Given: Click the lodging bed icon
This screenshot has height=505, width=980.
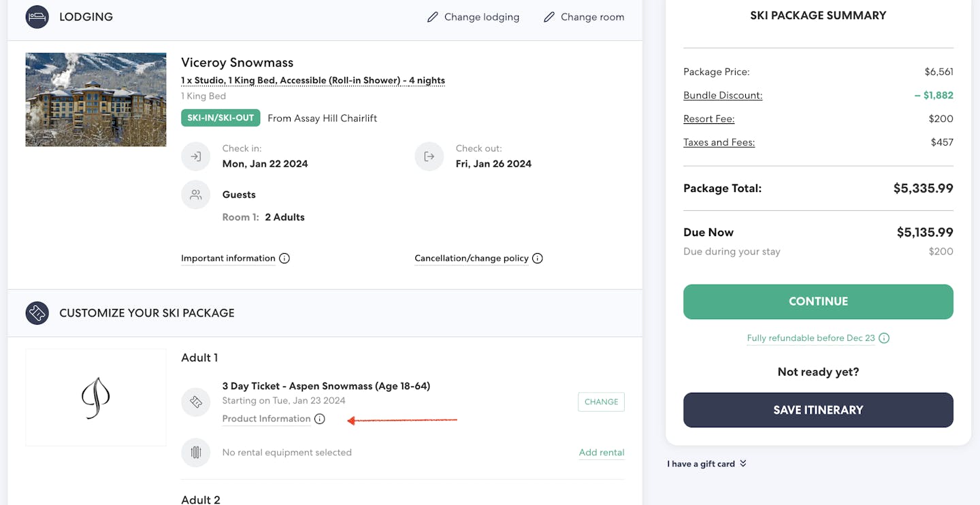Looking at the screenshot, I should coord(37,17).
